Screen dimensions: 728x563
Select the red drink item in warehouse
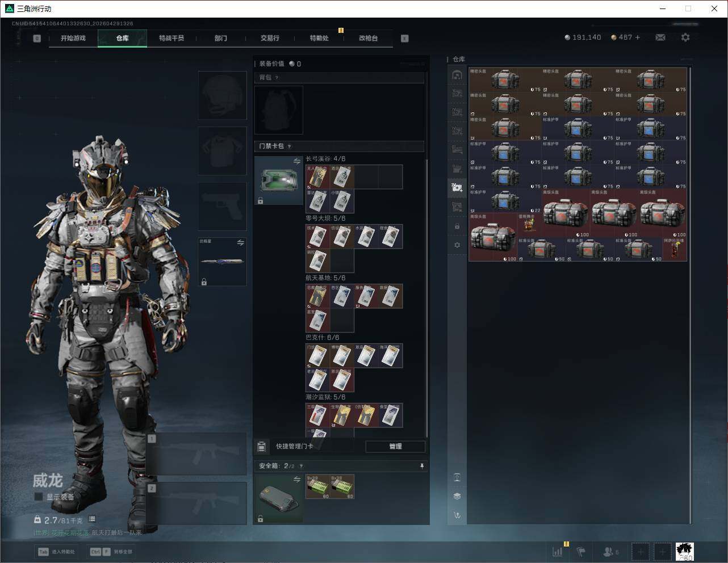click(x=675, y=249)
